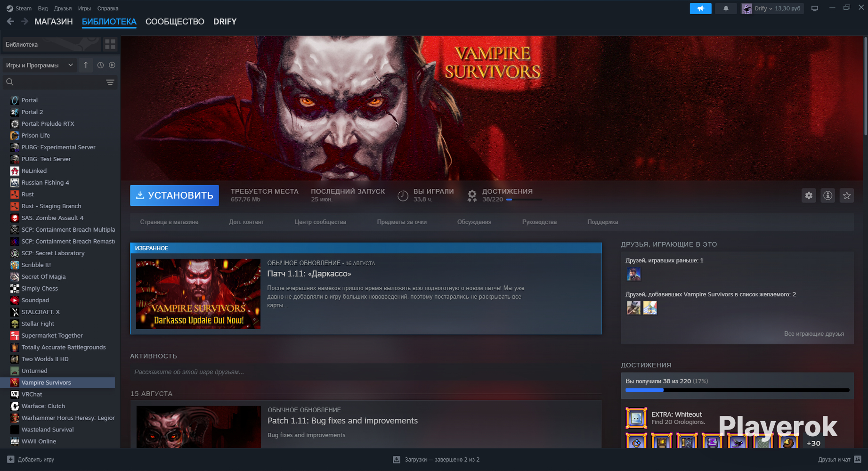Click the library search field
The width and height of the screenshot is (868, 471).
point(59,82)
